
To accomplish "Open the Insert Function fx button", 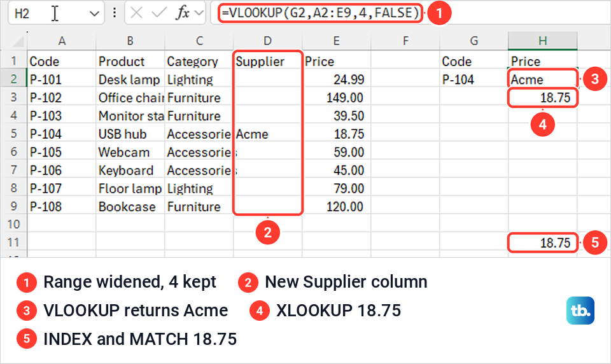I will pos(182,13).
